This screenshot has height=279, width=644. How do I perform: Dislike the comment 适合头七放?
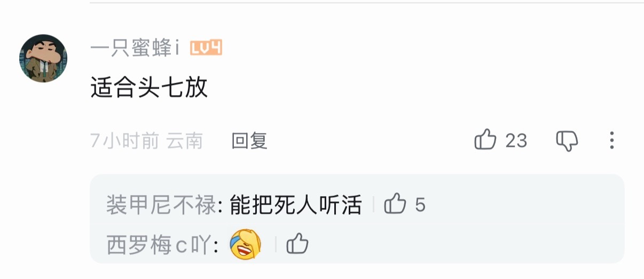pyautogui.click(x=567, y=141)
